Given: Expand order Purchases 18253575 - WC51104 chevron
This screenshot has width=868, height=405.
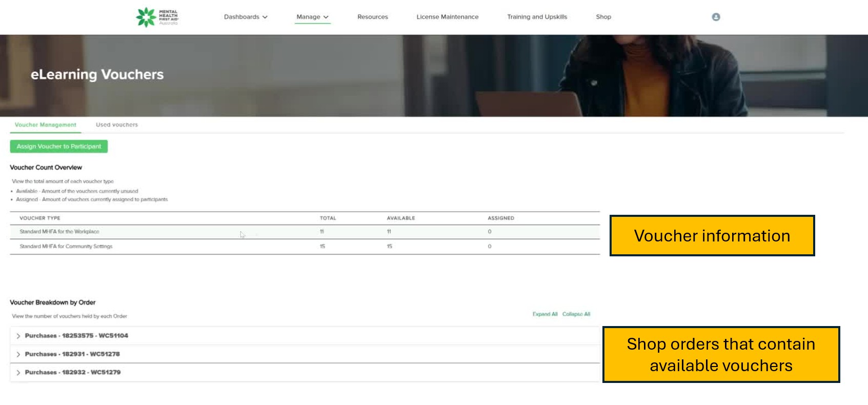Looking at the screenshot, I should (18, 336).
